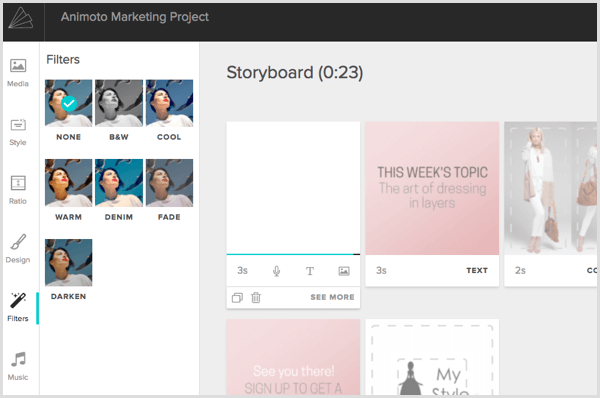This screenshot has height=398, width=600.
Task: Select the "See you there!" block
Action: click(x=293, y=357)
